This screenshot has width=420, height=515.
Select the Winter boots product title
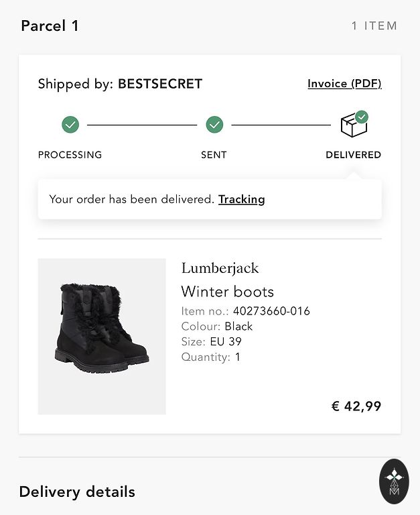[227, 292]
